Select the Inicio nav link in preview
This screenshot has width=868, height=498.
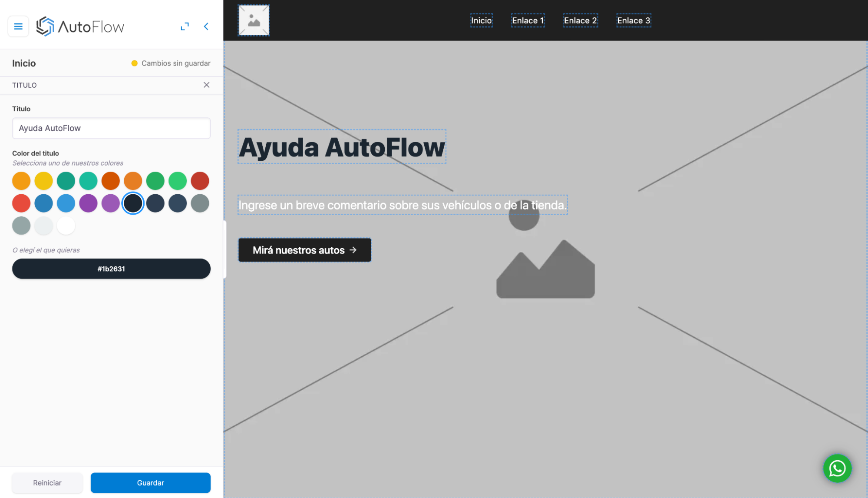point(482,20)
